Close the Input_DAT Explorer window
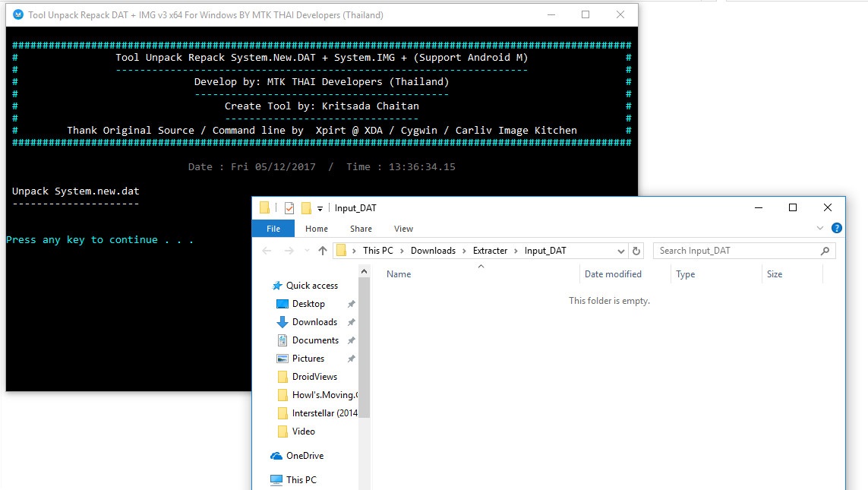 click(828, 207)
